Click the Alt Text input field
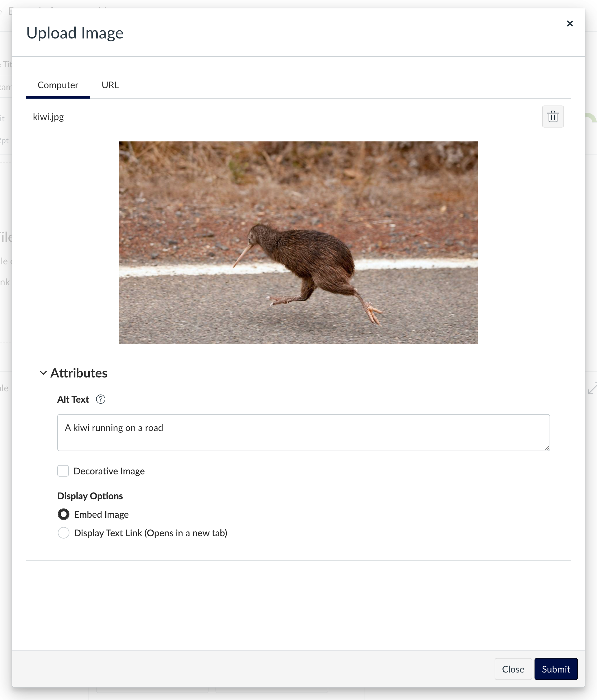The height and width of the screenshot is (700, 597). click(303, 433)
